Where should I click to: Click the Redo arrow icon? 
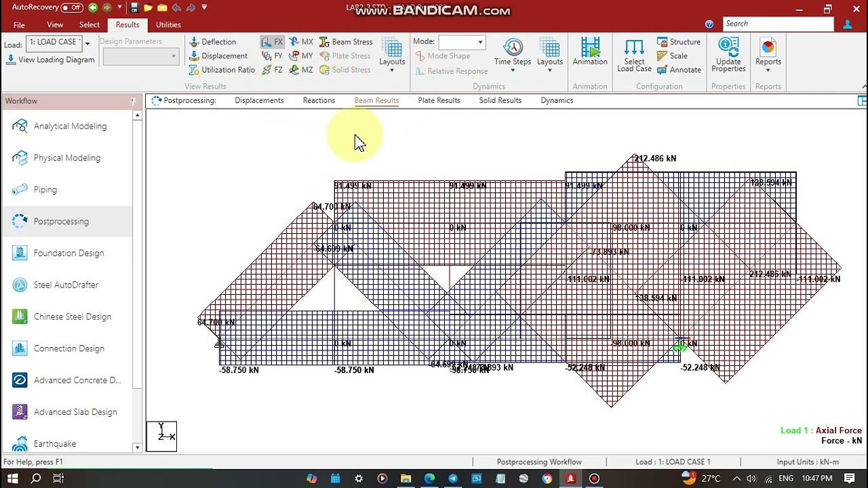tap(191, 8)
